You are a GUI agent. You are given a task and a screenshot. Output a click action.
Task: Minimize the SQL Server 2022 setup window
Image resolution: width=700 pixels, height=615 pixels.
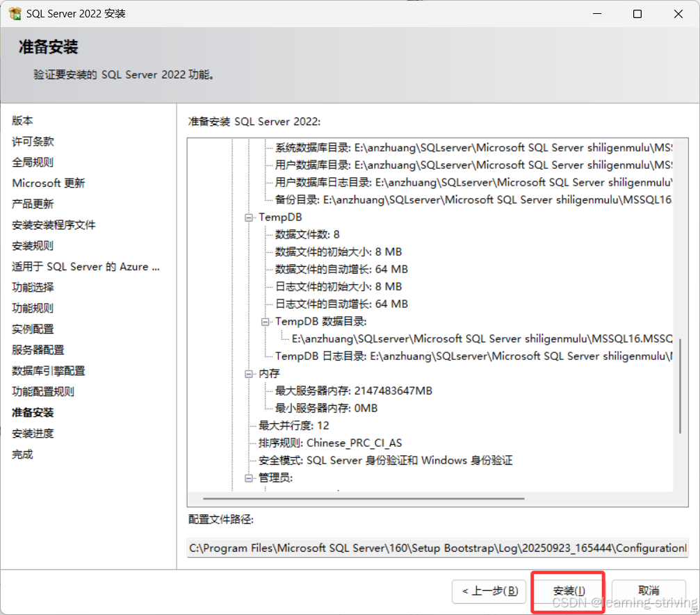[597, 14]
